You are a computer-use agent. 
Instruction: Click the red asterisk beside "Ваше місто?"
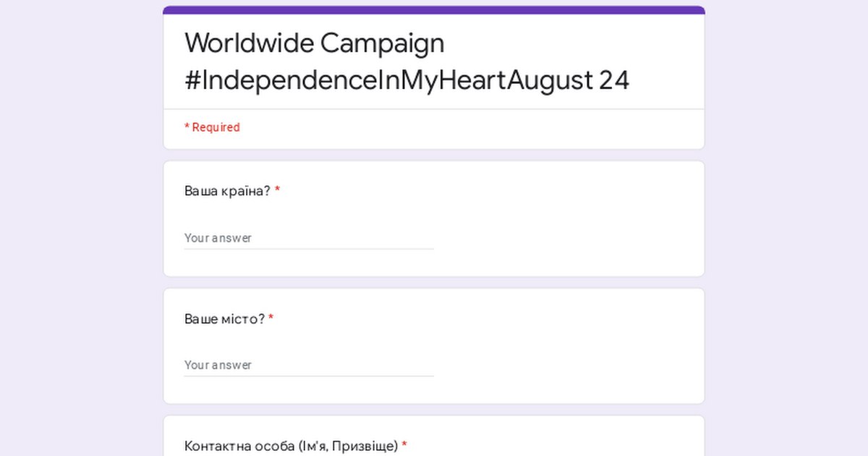[271, 318]
